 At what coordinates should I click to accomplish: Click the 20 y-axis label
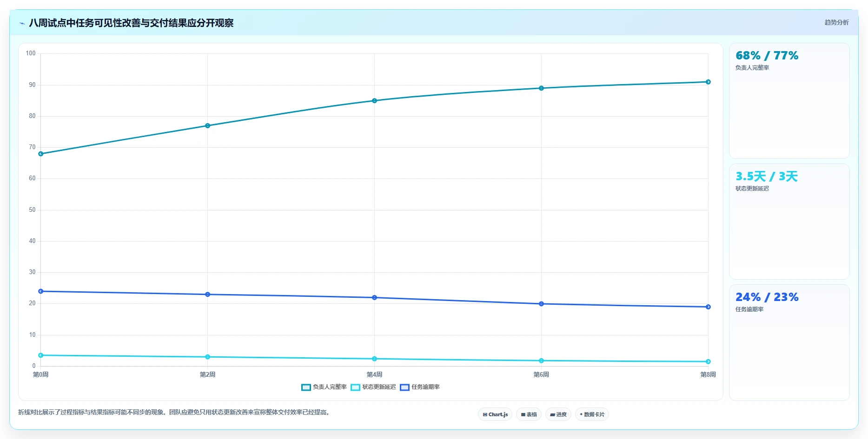(x=32, y=303)
